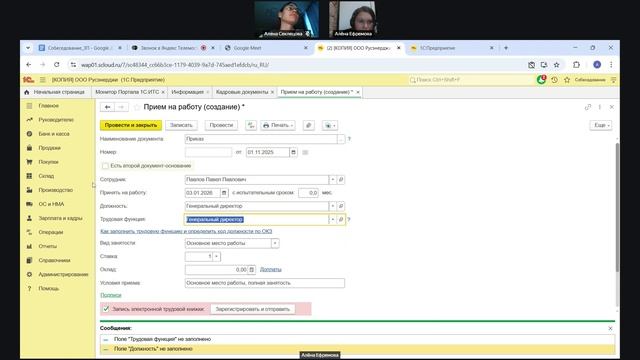640x360 pixels.
Task: Focus the Условия приема field
Action: 264,283
